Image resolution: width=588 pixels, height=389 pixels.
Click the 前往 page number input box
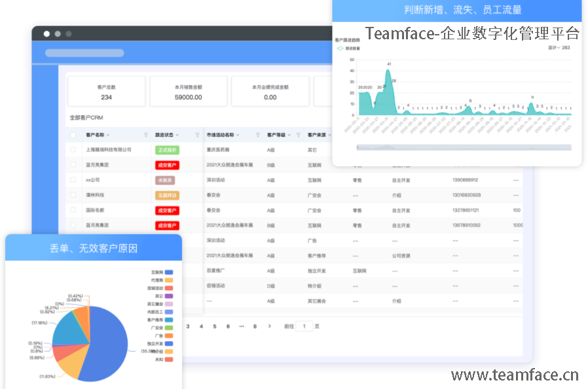304,326
